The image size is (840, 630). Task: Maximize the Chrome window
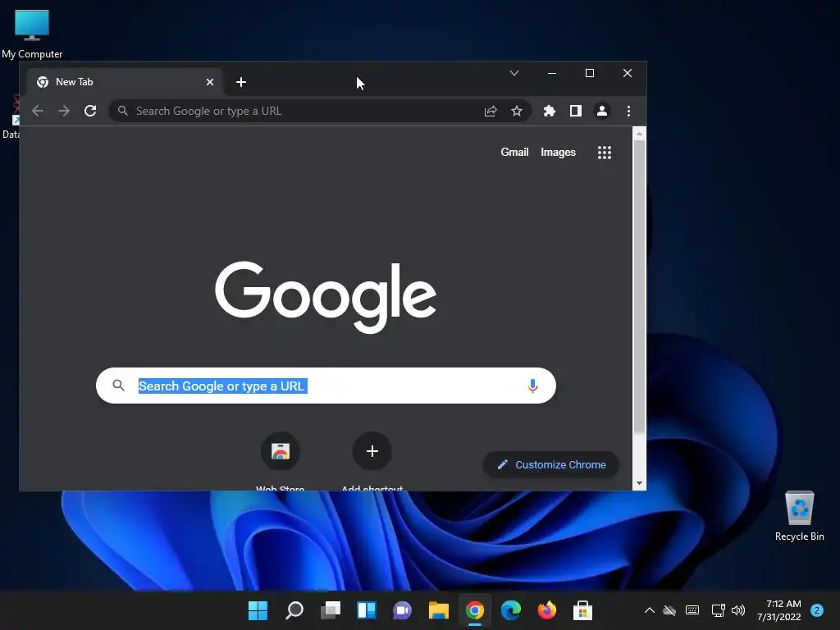[x=589, y=73]
